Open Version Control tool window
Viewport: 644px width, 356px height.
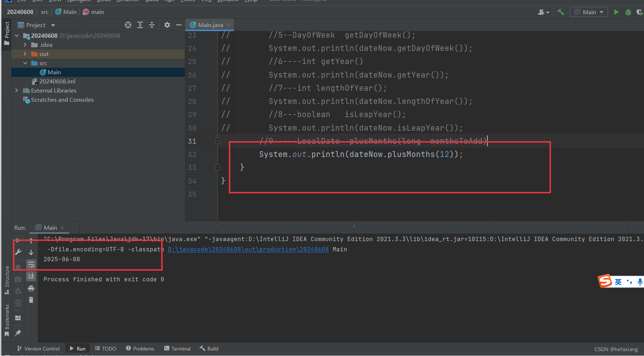point(38,349)
